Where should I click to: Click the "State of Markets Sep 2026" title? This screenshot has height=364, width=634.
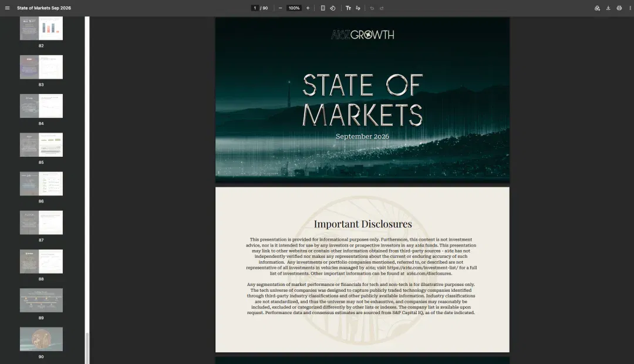(x=44, y=8)
